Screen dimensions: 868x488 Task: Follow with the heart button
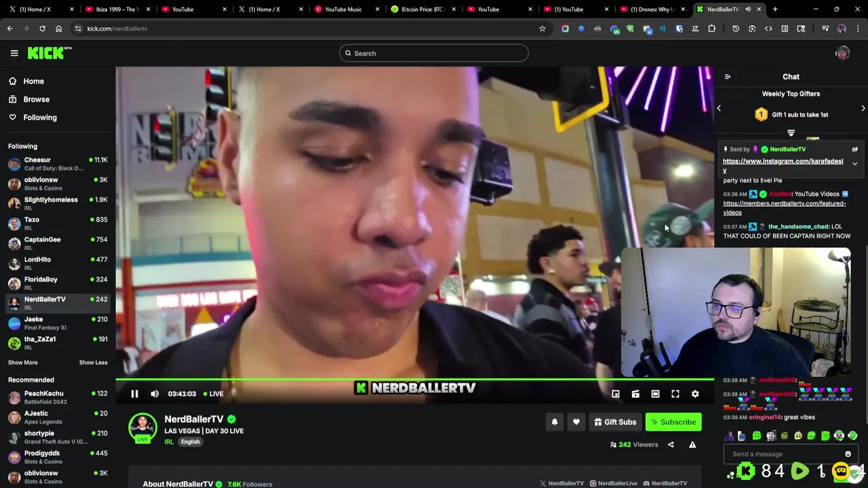click(576, 422)
